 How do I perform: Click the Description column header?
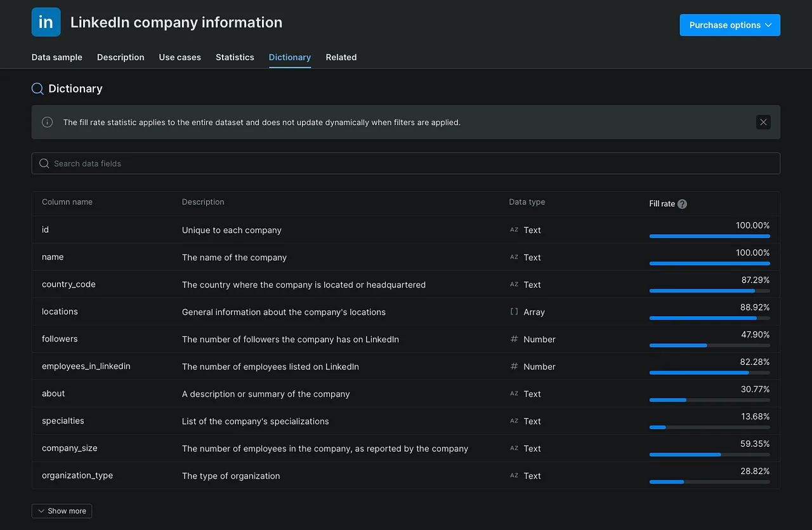click(203, 202)
